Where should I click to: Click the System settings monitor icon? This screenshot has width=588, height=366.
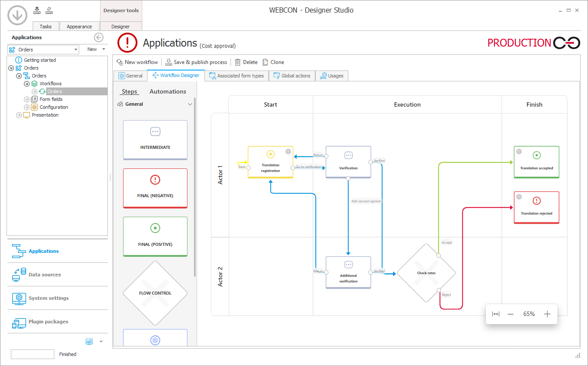[19, 298]
